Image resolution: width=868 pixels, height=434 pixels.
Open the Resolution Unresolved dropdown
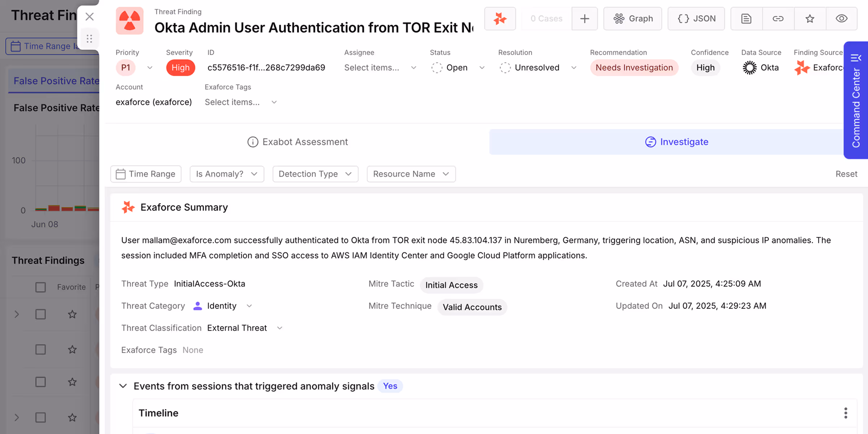(538, 68)
